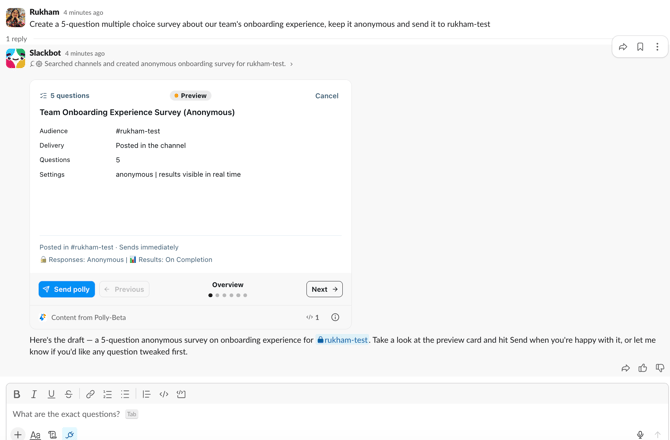
Task: Toggle text formatting toolbar with Aa
Action: pos(35,434)
